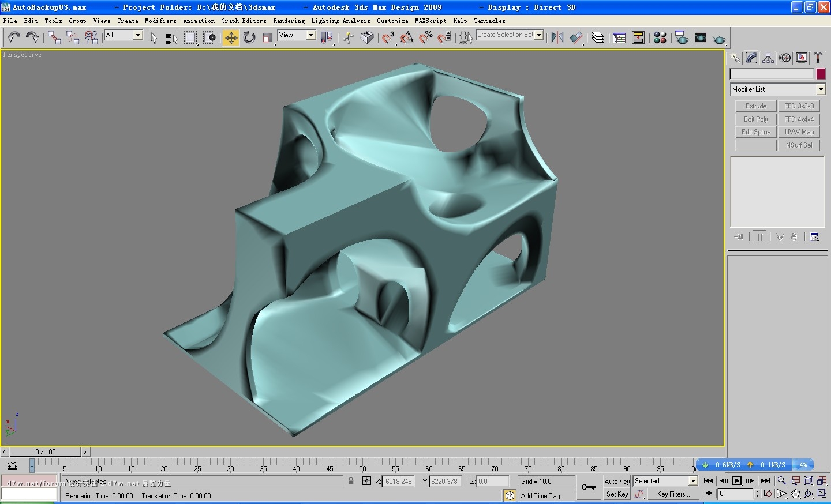Click the Pan View hand icon
831x504 pixels.
[795, 494]
